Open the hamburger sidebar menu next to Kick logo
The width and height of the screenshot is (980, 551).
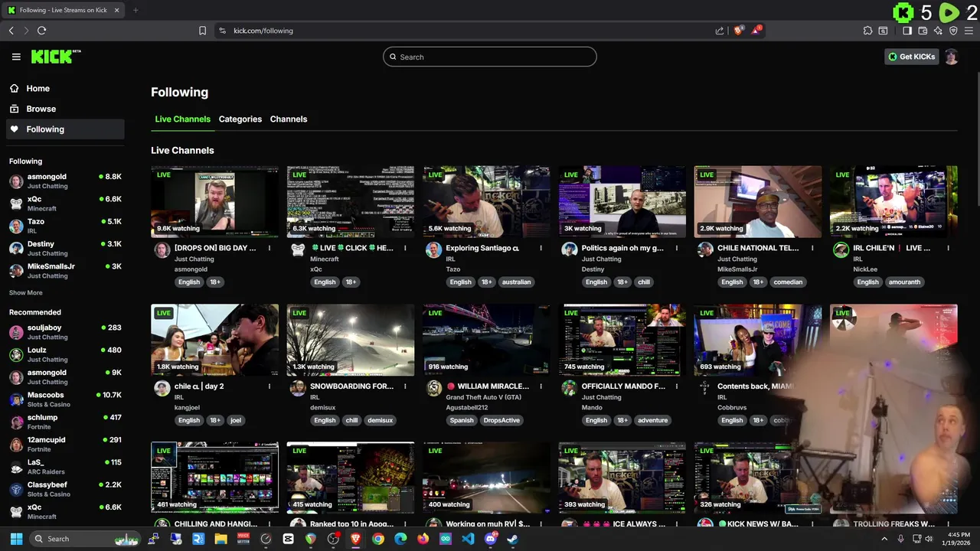[16, 57]
